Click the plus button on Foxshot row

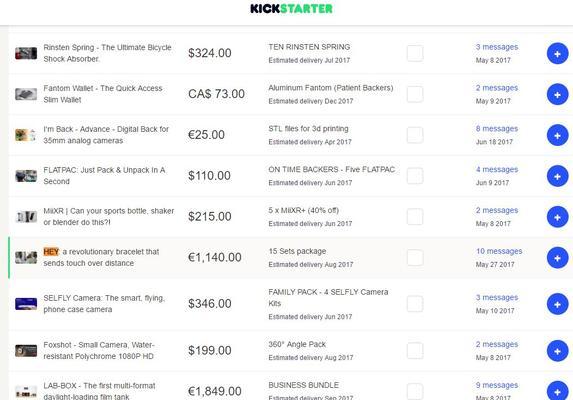(557, 351)
